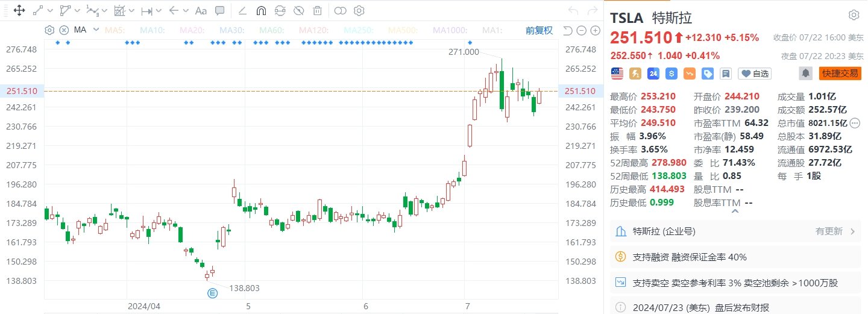
Task: Toggle MA5 moving average line
Action: coord(115,30)
